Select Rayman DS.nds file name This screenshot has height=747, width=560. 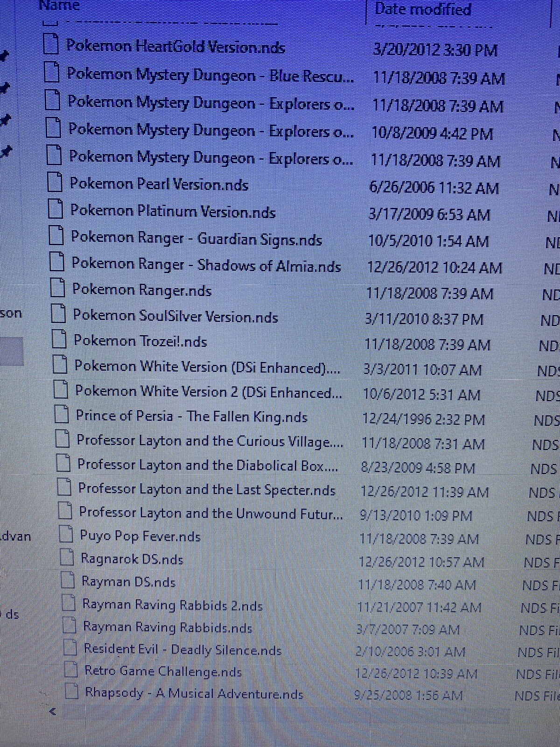[x=129, y=582]
